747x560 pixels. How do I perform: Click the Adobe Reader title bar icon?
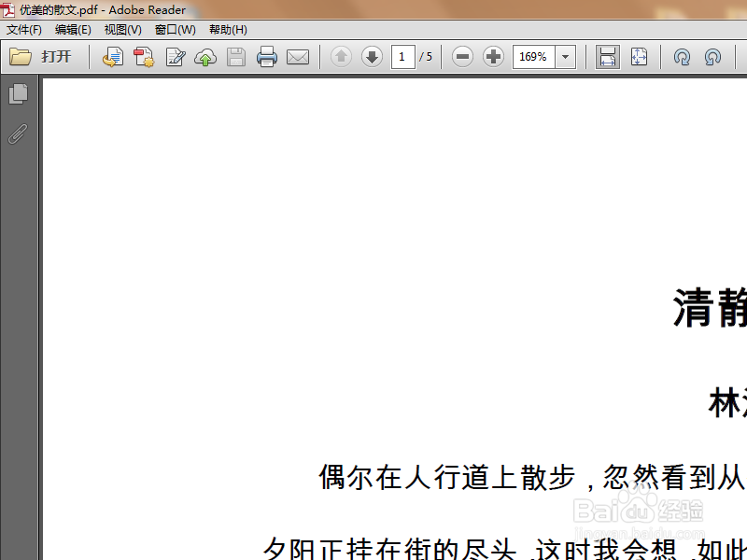(8, 9)
